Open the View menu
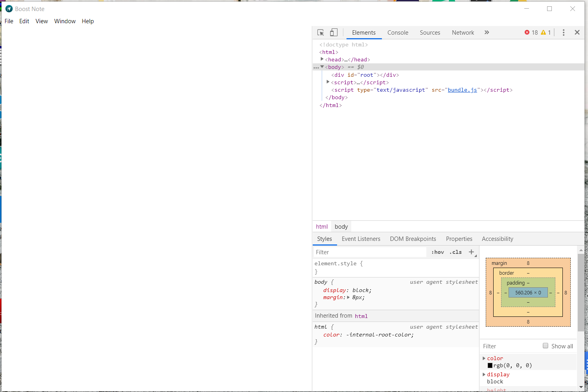This screenshot has height=392, width=588. tap(42, 21)
